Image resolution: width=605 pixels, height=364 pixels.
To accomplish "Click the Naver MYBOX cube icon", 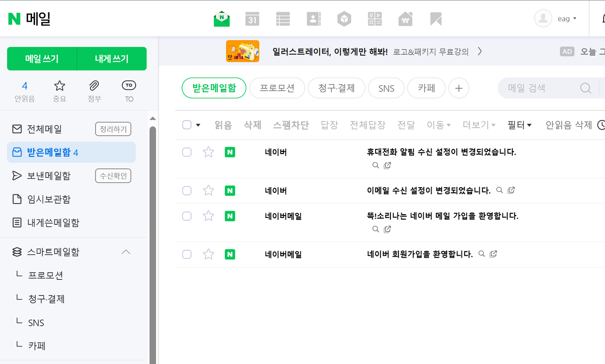I will 344,19.
